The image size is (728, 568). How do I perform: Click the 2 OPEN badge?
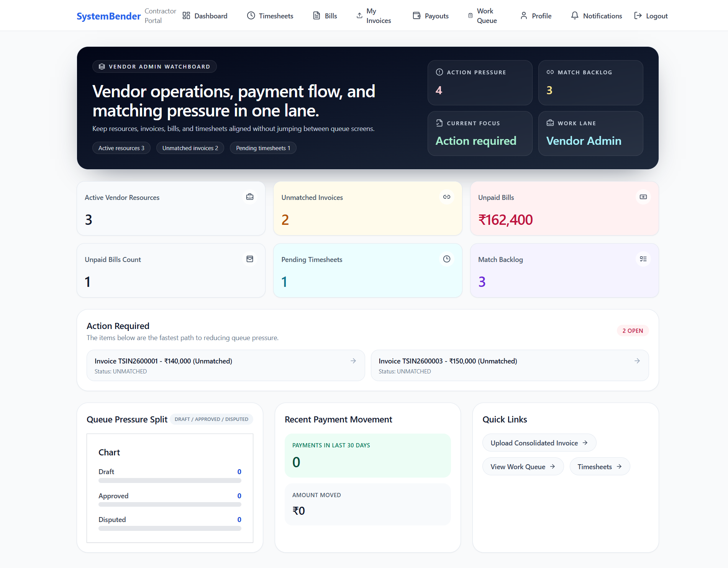pyautogui.click(x=633, y=331)
